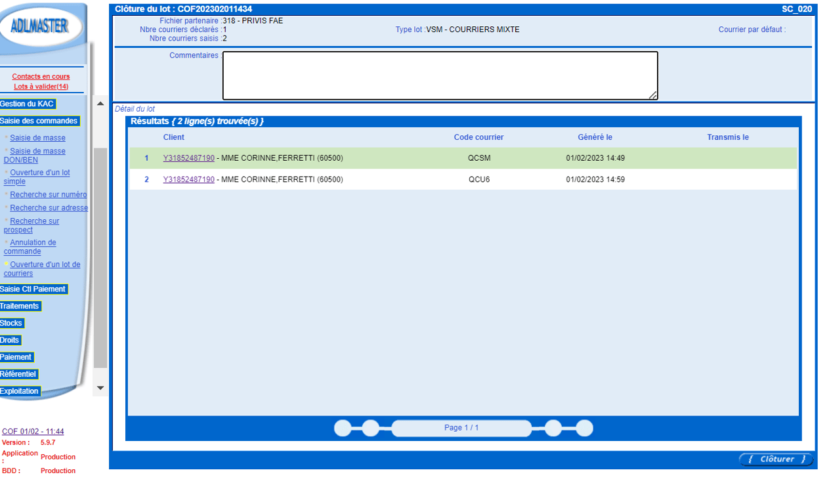Click the Client column header

click(x=174, y=137)
